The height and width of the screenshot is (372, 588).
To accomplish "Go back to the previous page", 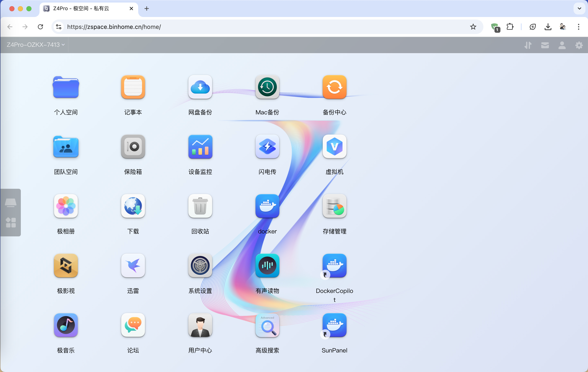I will click(10, 27).
